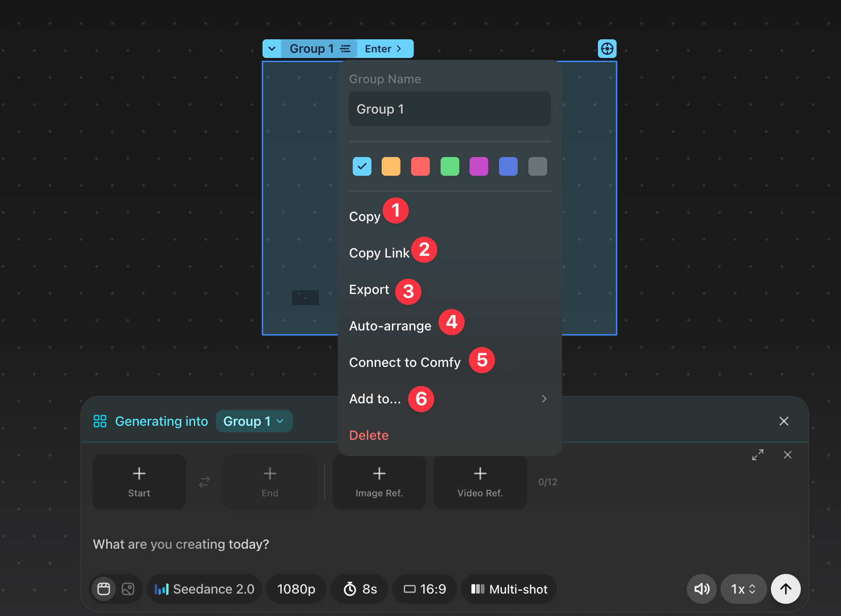Edit the Group Name input field
The width and height of the screenshot is (841, 616).
pos(449,109)
